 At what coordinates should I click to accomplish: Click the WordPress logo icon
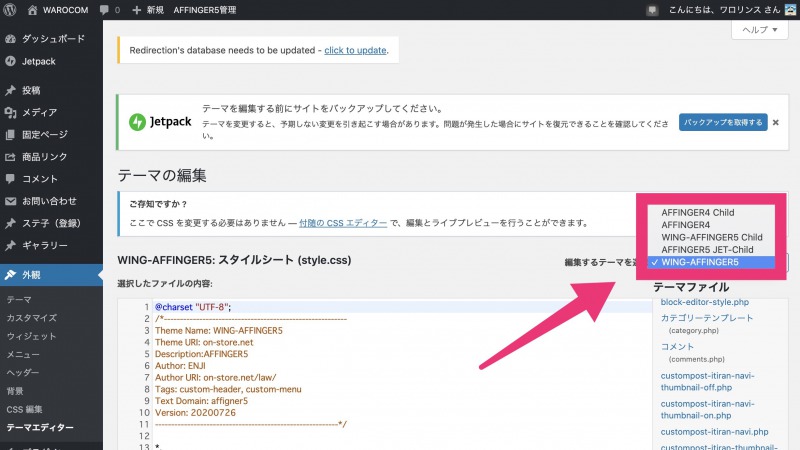[11, 9]
